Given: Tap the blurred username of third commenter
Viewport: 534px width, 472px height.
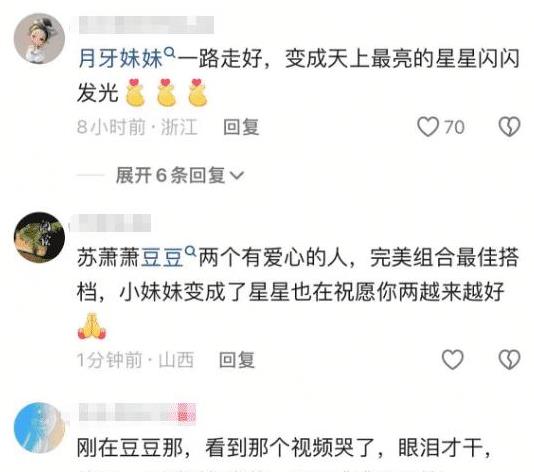Looking at the screenshot, I should [x=138, y=413].
